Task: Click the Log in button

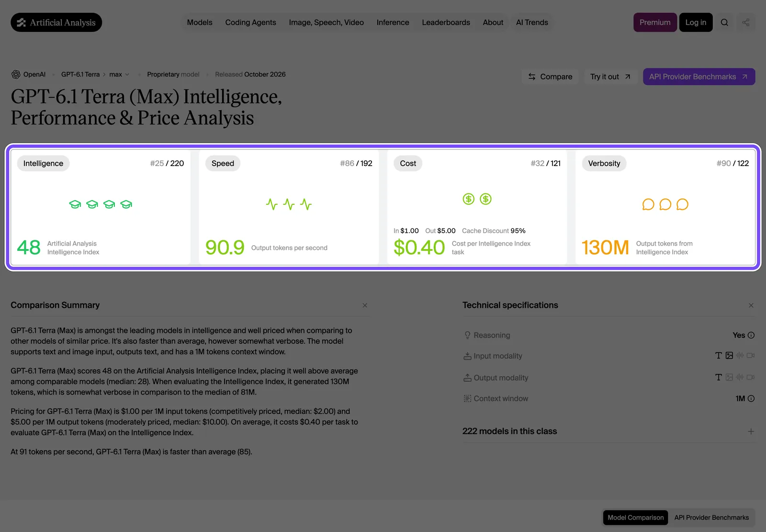Action: click(696, 23)
